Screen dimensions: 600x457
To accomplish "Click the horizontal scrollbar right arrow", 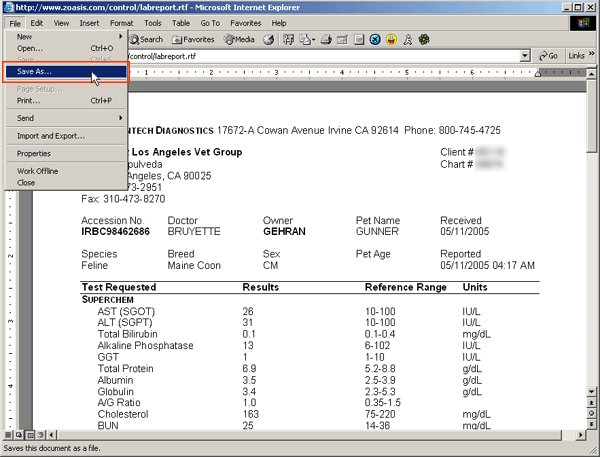I will point(581,435).
